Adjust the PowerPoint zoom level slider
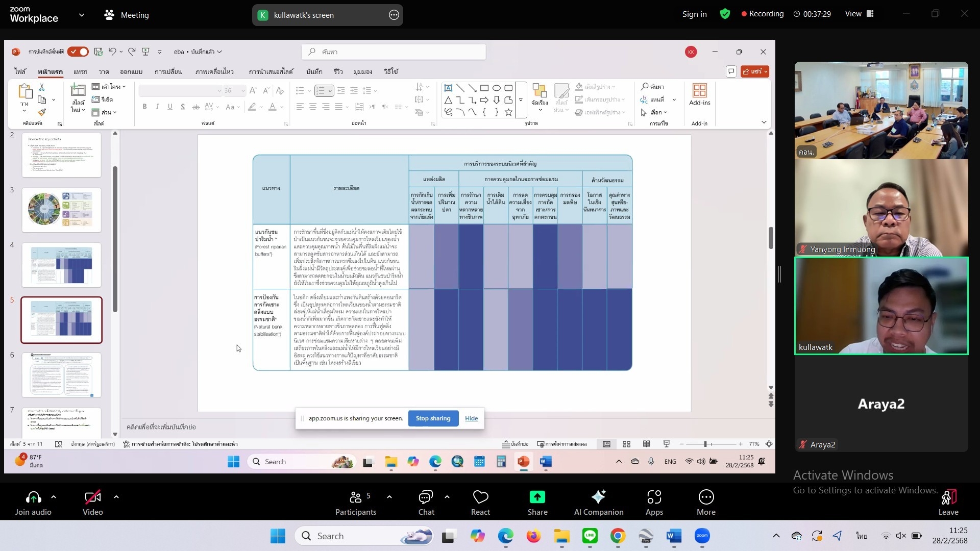 click(x=705, y=444)
